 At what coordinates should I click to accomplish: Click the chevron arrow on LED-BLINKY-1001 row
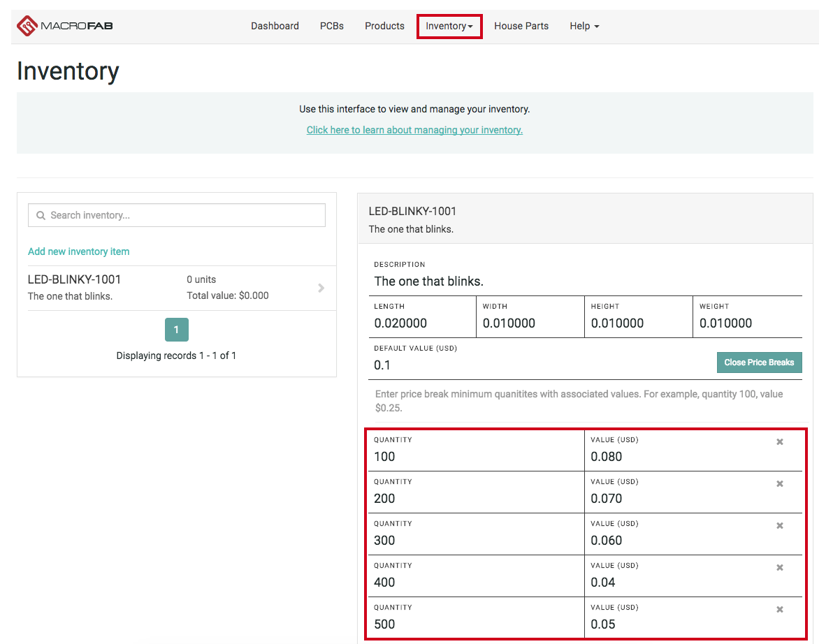(x=321, y=288)
